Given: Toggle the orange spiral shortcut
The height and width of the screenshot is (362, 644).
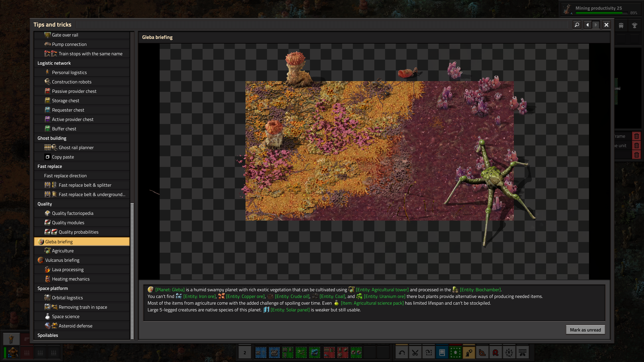Looking at the screenshot, I should coord(482,352).
